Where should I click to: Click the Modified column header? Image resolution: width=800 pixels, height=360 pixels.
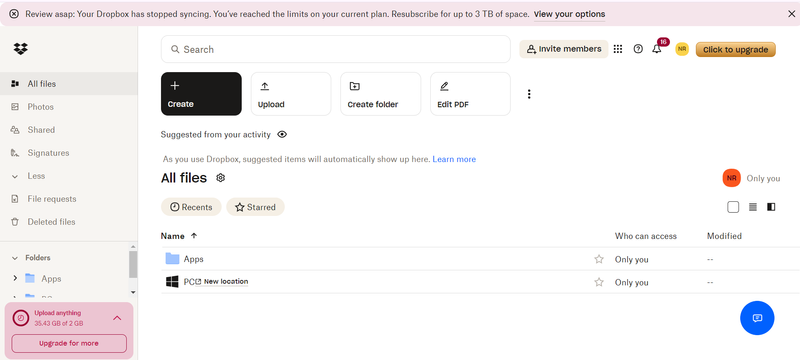point(724,236)
